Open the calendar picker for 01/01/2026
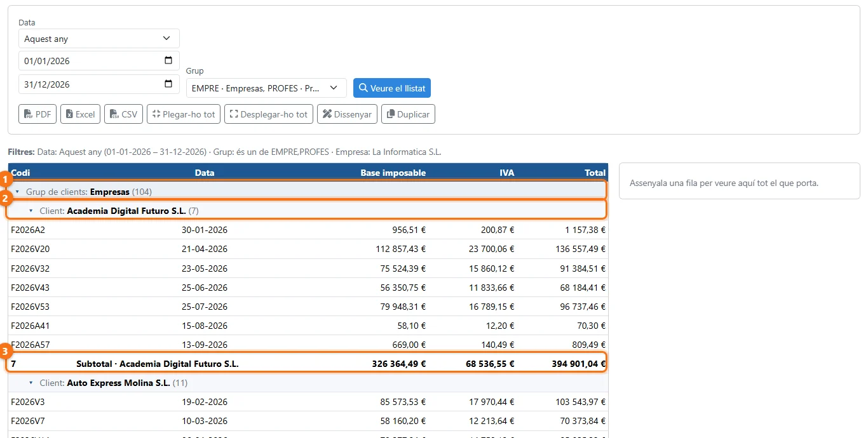868x438 pixels. pos(168,61)
